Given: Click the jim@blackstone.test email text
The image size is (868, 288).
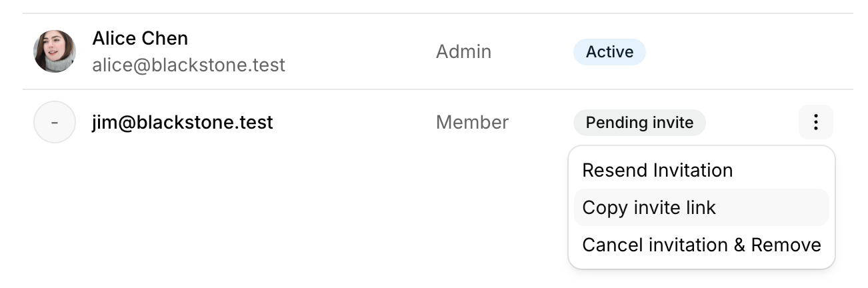Looking at the screenshot, I should pos(183,123).
